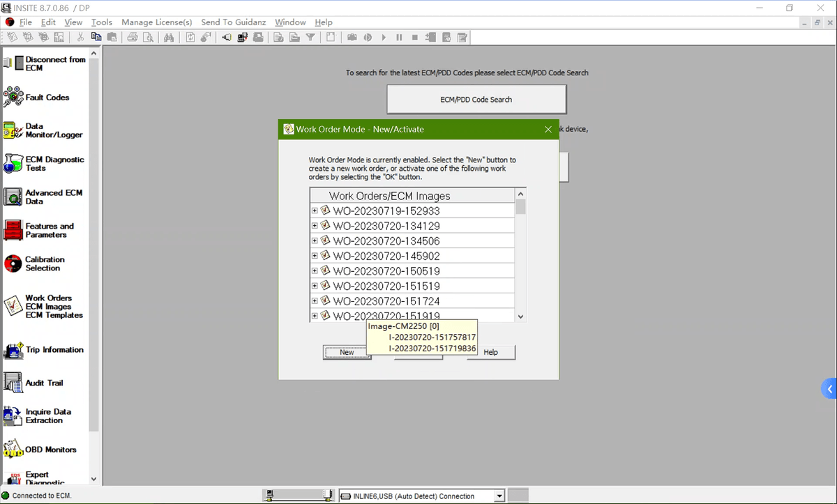Image resolution: width=837 pixels, height=504 pixels.
Task: Open the Fault Codes sidebar icon
Action: tap(13, 98)
